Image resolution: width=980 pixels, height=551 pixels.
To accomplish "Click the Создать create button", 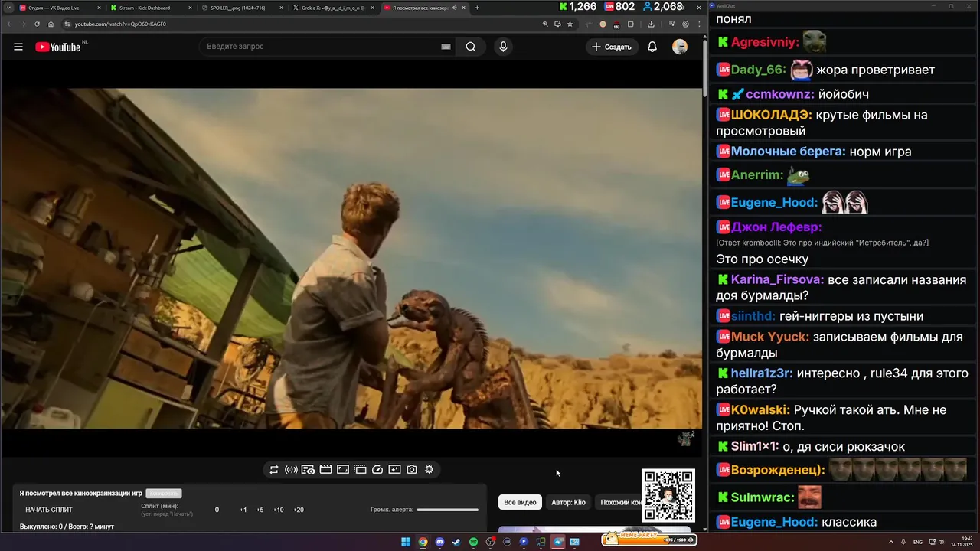I will tap(612, 47).
